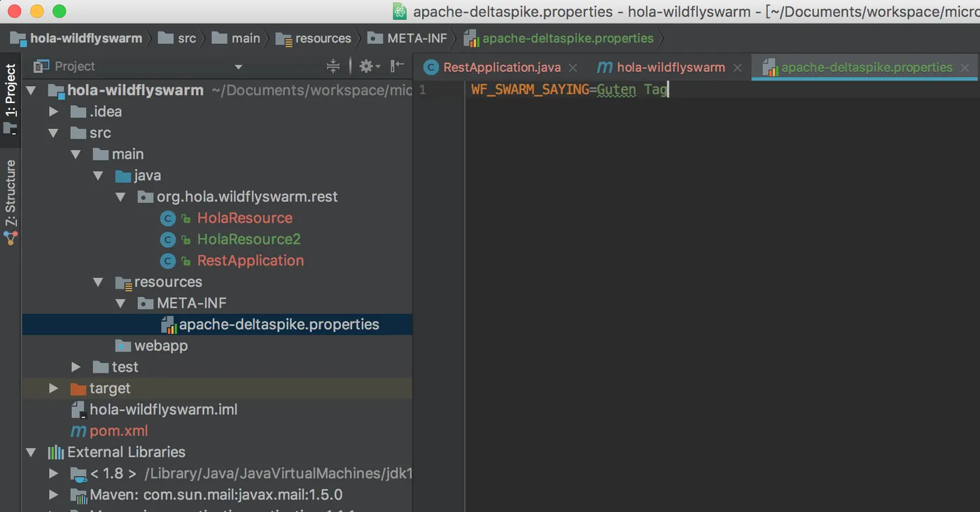This screenshot has width=980, height=512.
Task: Close the hola-wildflyswarm editor tab
Action: 737,68
